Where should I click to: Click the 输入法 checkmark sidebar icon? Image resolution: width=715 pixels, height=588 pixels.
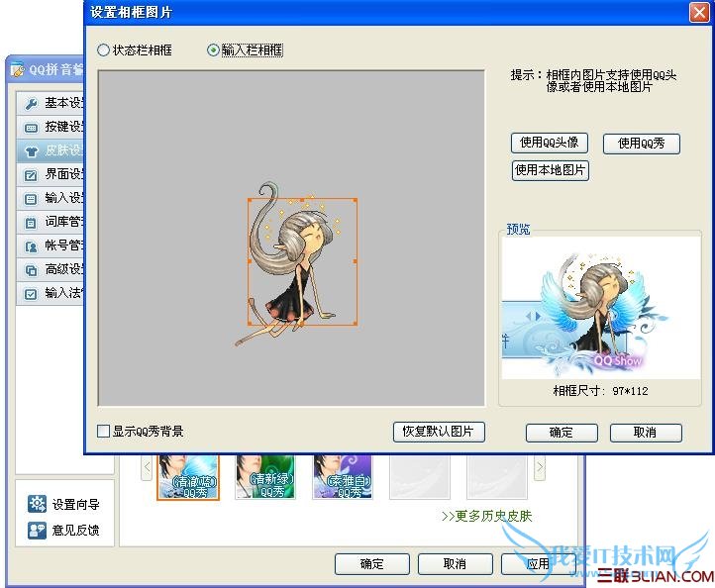31,294
